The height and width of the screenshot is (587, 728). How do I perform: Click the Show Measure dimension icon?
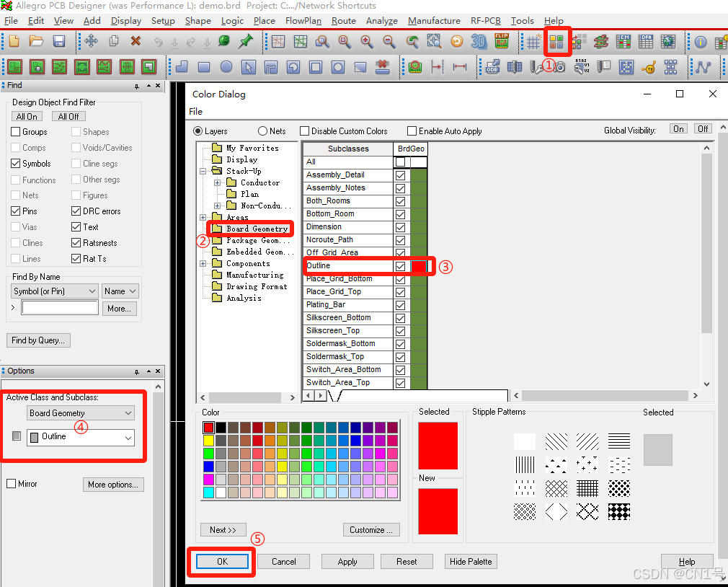click(x=460, y=67)
